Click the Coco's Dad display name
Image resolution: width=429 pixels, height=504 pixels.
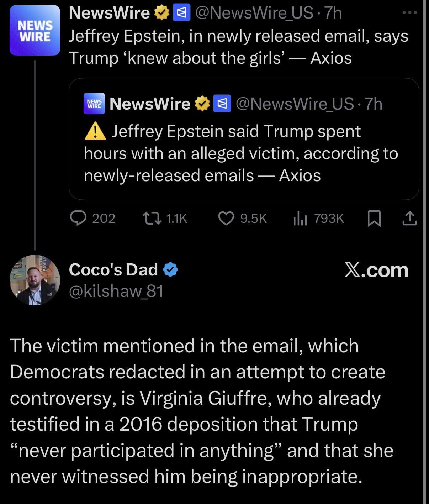tap(113, 269)
